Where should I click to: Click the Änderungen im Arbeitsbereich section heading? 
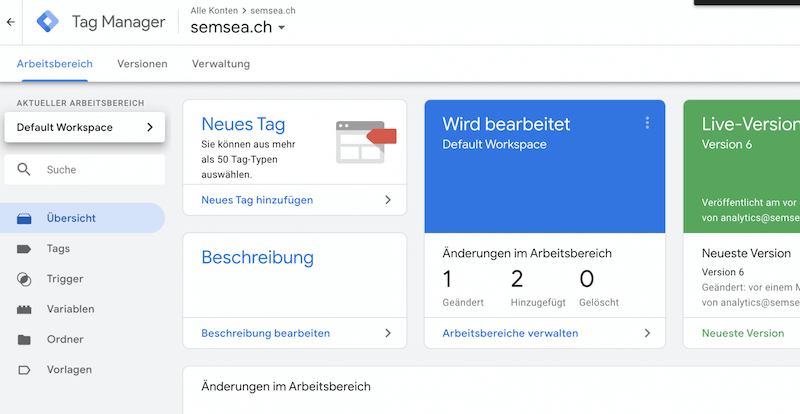pos(286,386)
